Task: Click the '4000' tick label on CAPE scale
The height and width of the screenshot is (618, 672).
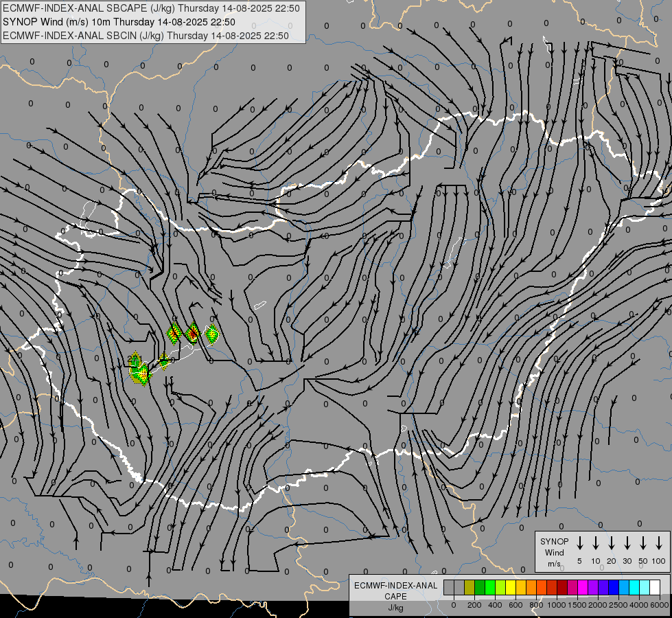Action: (x=638, y=605)
